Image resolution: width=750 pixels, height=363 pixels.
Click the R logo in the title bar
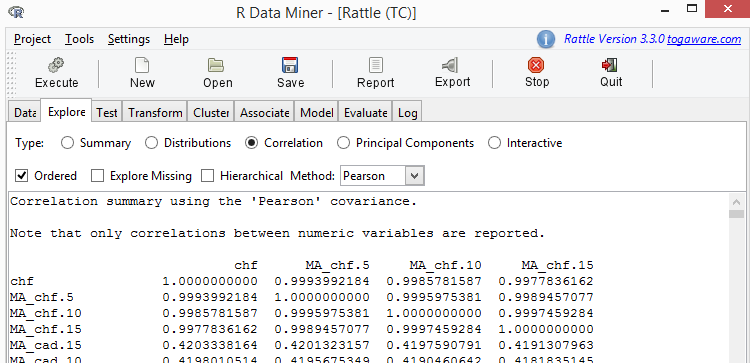point(16,12)
